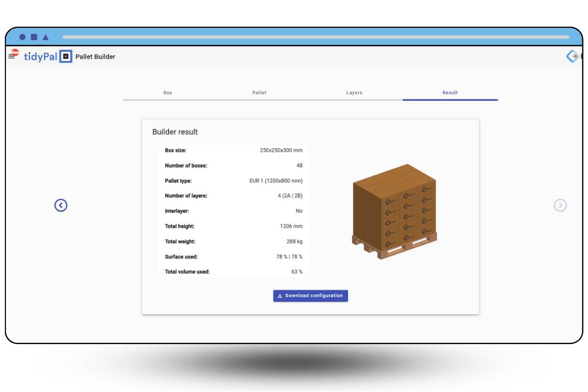Viewport: 588px width, 392px height.
Task: Click the Pallet Builder title text
Action: (95, 57)
